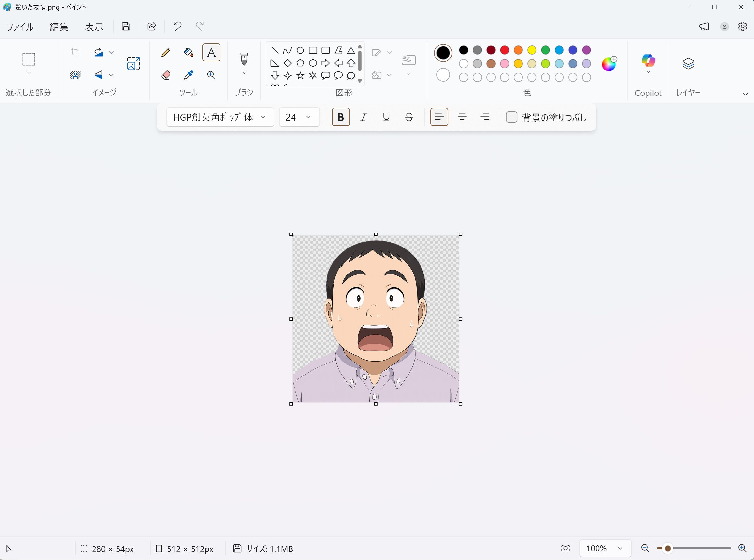Pick the Eraser tool
This screenshot has height=560, width=754.
pyautogui.click(x=166, y=75)
